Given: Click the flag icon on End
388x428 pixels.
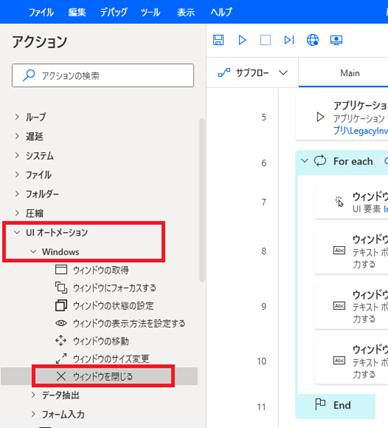Looking at the screenshot, I should pos(320,404).
